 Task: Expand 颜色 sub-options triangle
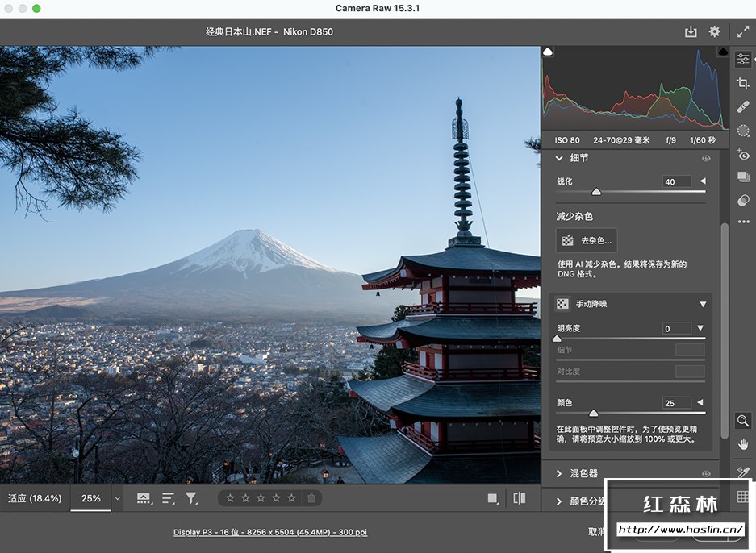tap(700, 402)
